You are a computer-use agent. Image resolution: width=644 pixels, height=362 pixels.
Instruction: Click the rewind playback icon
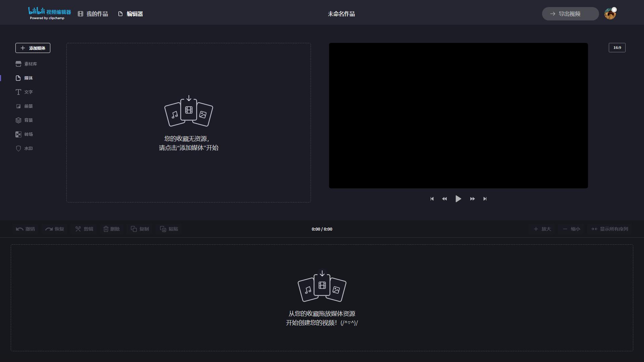click(x=444, y=199)
